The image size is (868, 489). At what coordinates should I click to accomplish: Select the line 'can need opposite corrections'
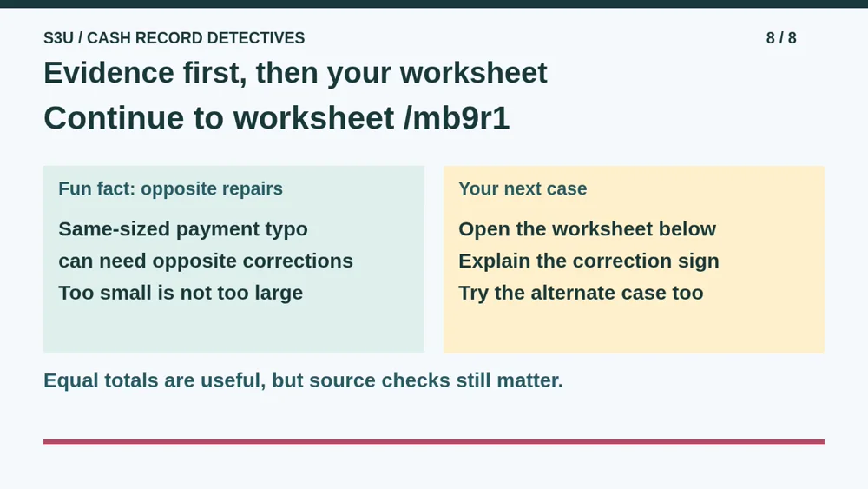tap(206, 261)
